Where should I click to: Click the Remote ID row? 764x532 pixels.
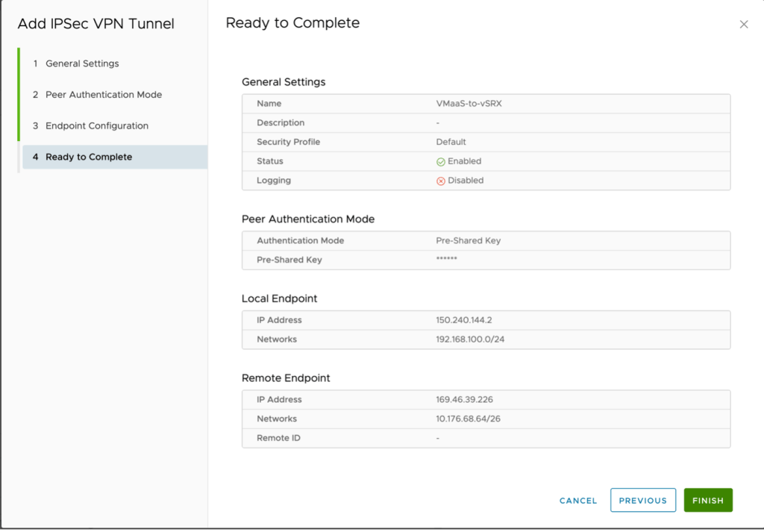(485, 438)
